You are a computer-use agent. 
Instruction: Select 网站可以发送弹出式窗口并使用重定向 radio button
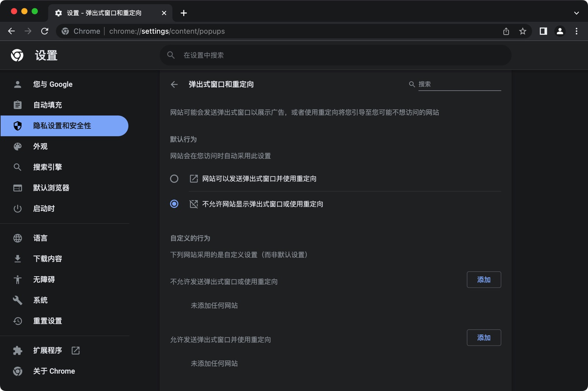(x=174, y=179)
